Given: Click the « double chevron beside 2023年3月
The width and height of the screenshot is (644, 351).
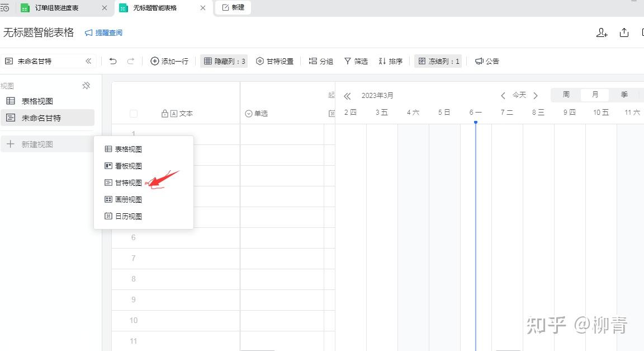Looking at the screenshot, I should 347,95.
